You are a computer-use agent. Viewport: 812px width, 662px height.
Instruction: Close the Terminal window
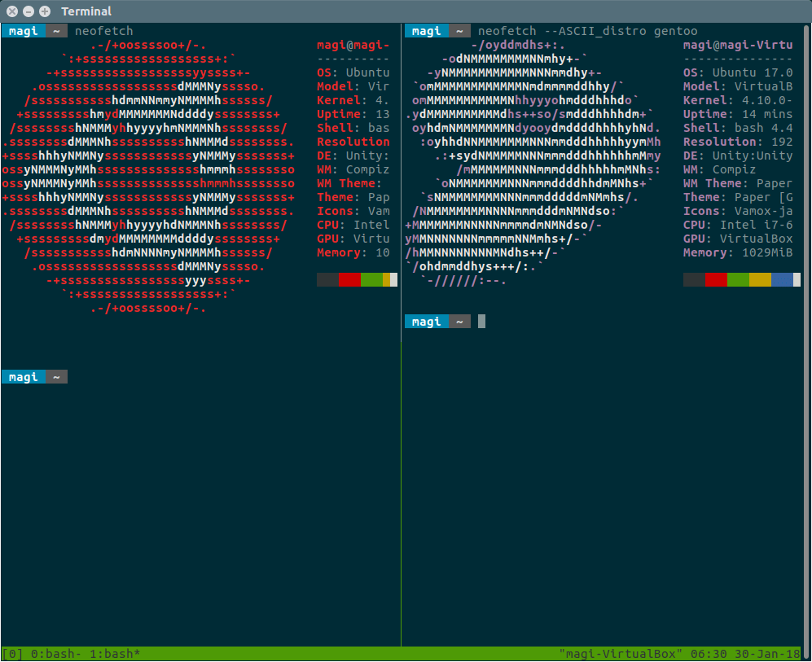point(12,11)
